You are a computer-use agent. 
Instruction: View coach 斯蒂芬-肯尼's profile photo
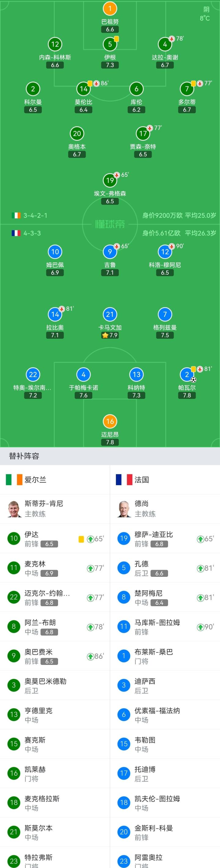[14, 508]
